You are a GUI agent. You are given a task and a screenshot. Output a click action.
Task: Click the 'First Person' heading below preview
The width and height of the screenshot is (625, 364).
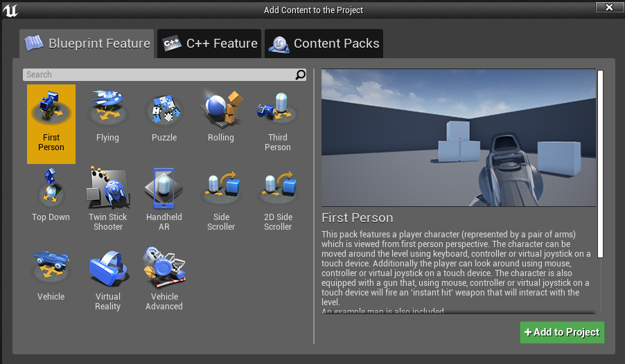[357, 218]
